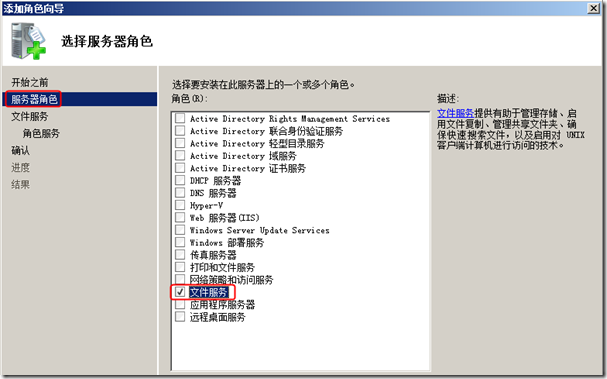Select the 服务器角色 wizard step
The width and height of the screenshot is (607, 379).
(34, 99)
